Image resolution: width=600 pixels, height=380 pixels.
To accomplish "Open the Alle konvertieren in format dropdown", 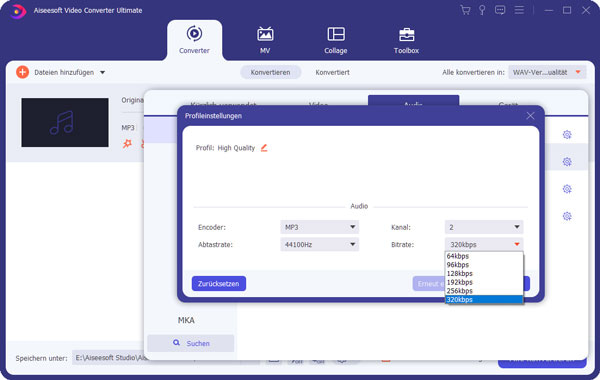I will 547,72.
